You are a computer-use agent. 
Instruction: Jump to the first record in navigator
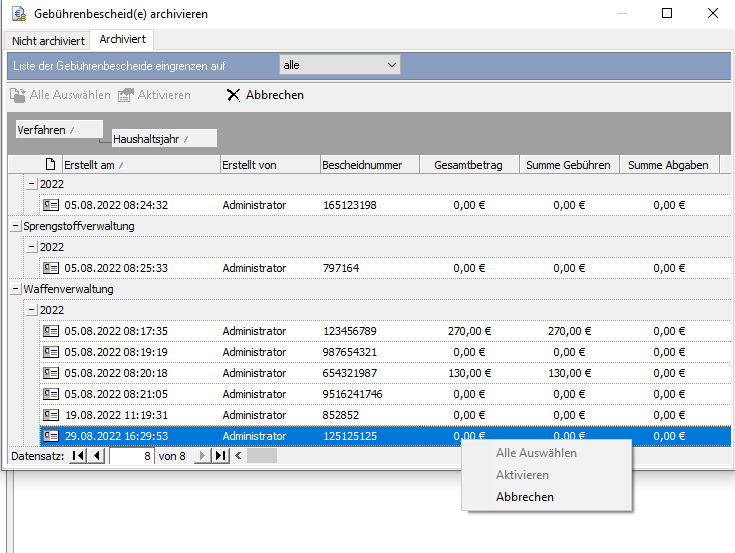pyautogui.click(x=78, y=456)
